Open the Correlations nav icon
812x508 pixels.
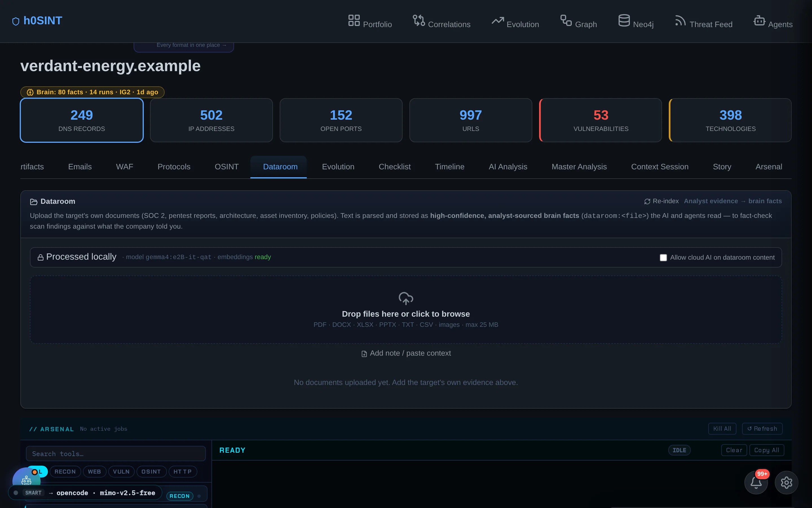(419, 20)
